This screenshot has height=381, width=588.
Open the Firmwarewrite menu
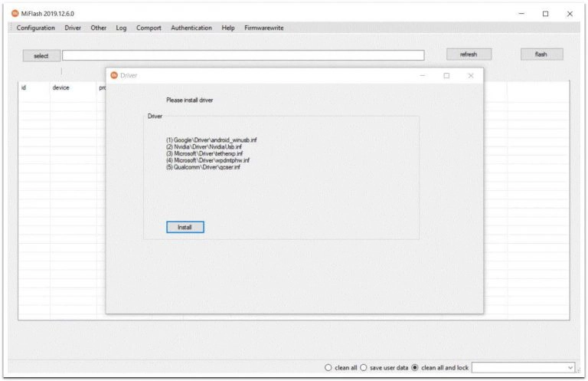(x=263, y=28)
